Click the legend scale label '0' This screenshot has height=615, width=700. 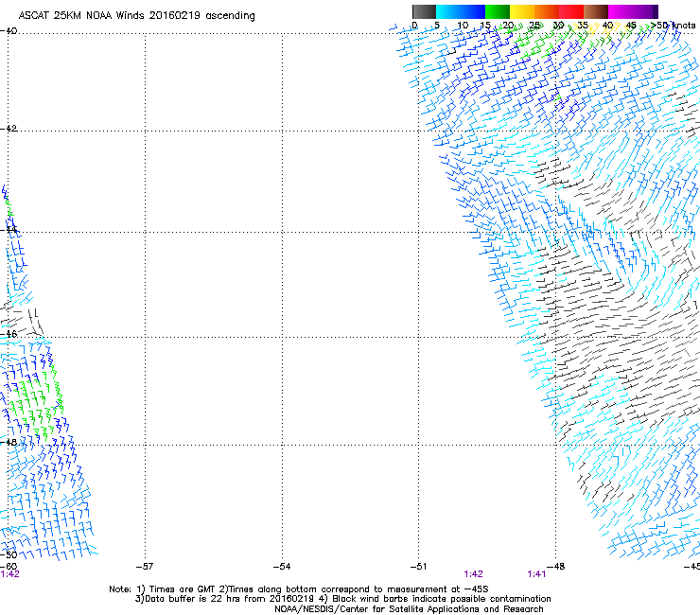tap(414, 25)
